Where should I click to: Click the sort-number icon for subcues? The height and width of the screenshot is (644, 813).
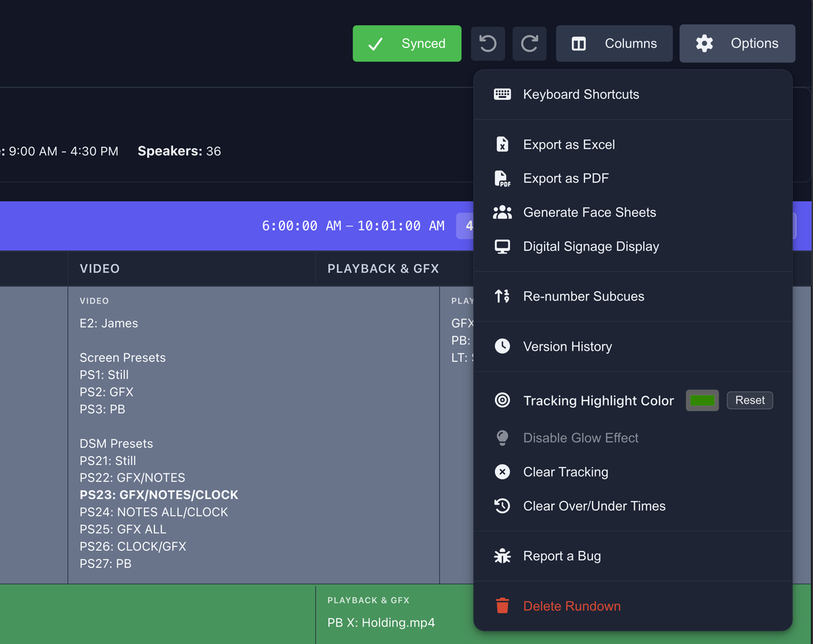click(502, 296)
